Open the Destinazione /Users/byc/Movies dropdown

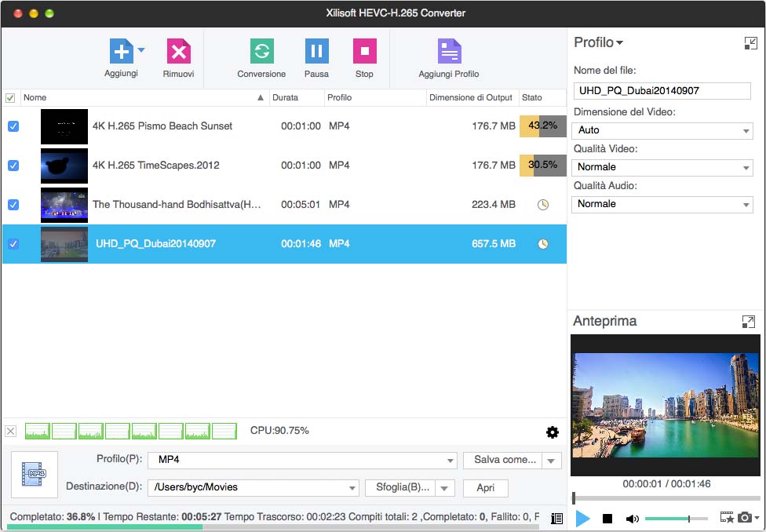click(253, 487)
